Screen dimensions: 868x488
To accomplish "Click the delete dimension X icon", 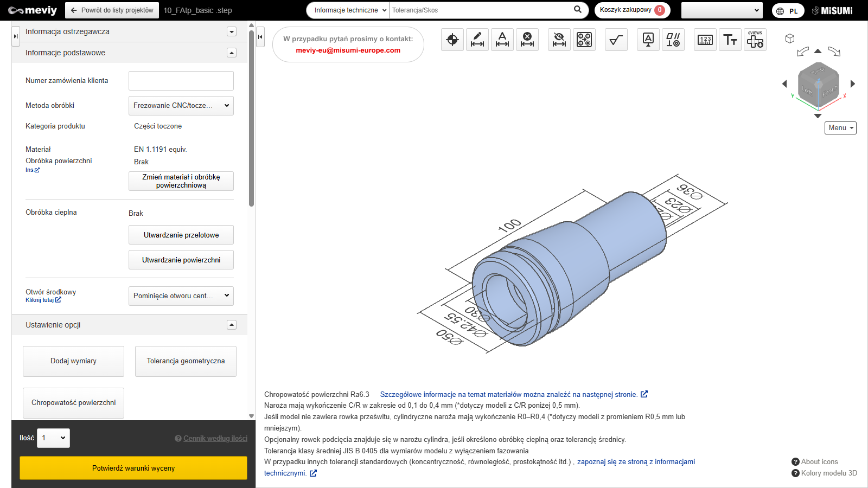I will click(527, 40).
